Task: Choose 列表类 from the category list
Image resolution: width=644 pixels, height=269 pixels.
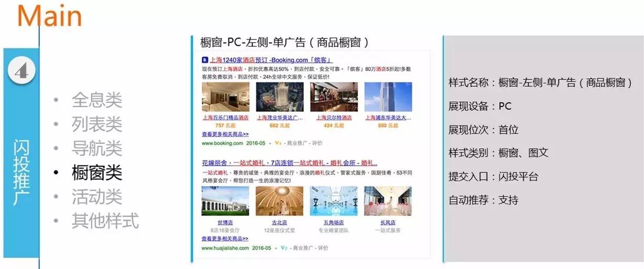Action: tap(97, 124)
